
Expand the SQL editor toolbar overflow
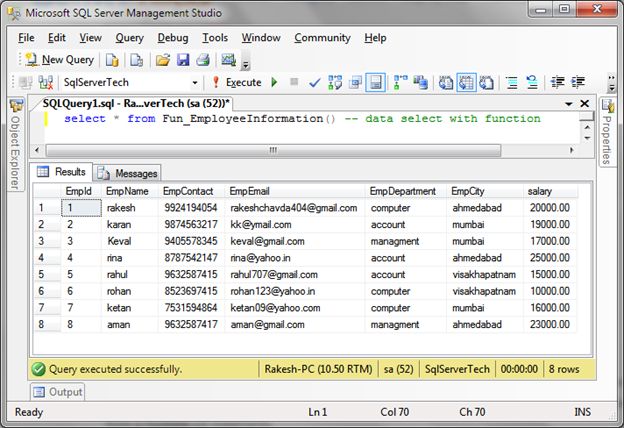(x=612, y=83)
